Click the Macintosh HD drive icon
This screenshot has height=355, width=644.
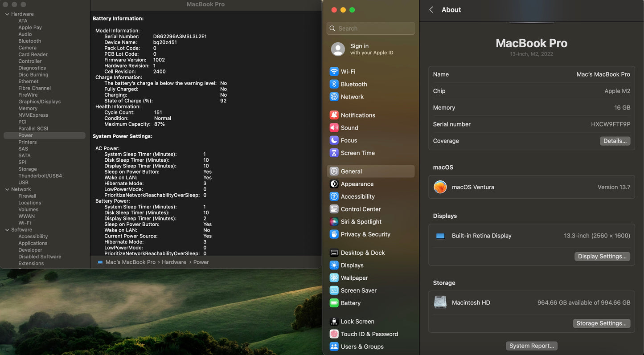tap(440, 302)
